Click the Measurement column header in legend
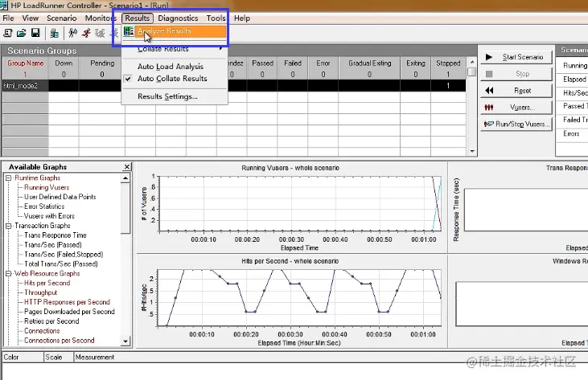The width and height of the screenshot is (588, 380). (94, 358)
